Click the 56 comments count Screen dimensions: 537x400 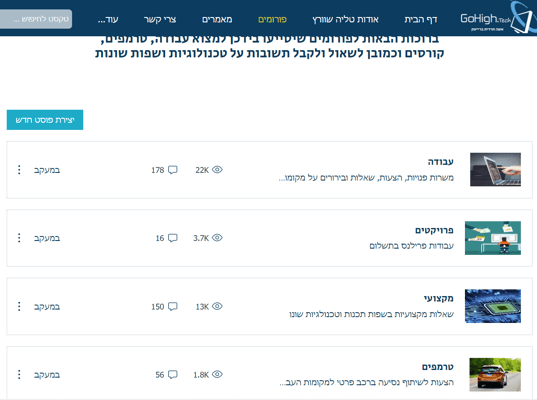pos(160,375)
